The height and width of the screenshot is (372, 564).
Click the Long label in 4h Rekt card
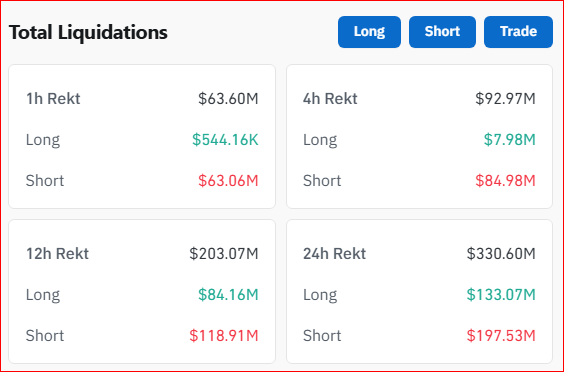click(320, 140)
